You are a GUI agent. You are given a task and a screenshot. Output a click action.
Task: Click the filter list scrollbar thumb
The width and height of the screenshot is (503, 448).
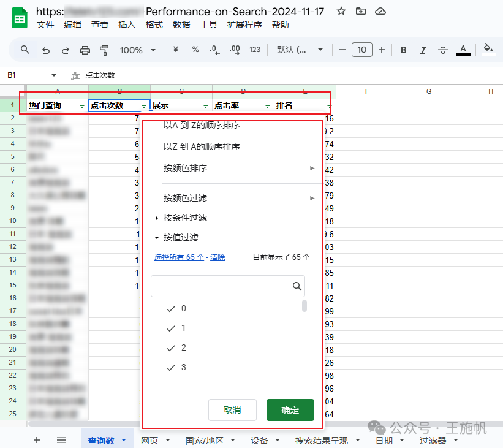point(304,306)
